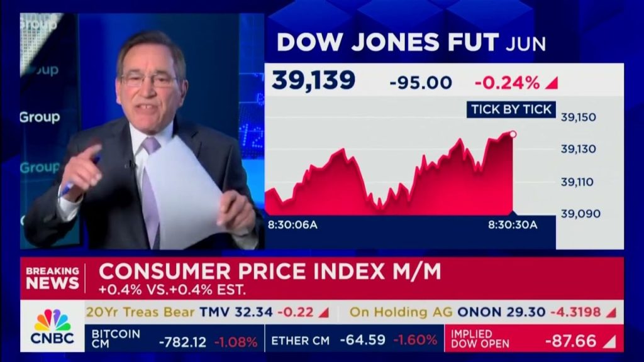Click the red down triangle beside -0.24%
The width and height of the screenshot is (644, 362).
[x=552, y=82]
